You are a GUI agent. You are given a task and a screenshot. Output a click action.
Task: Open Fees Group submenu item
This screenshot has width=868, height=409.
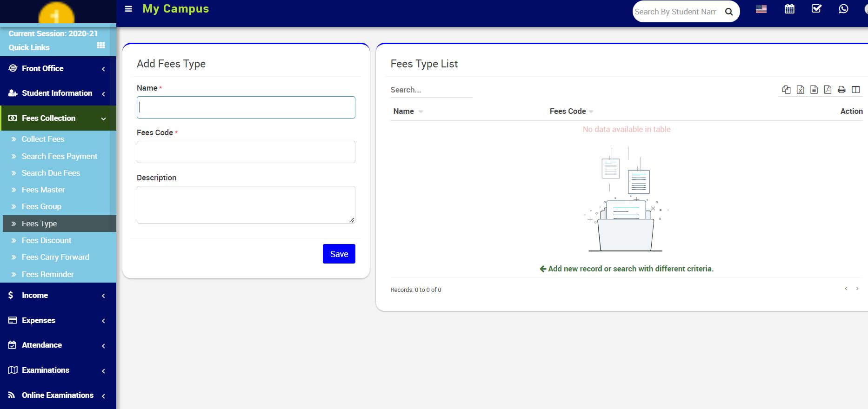[x=41, y=206]
